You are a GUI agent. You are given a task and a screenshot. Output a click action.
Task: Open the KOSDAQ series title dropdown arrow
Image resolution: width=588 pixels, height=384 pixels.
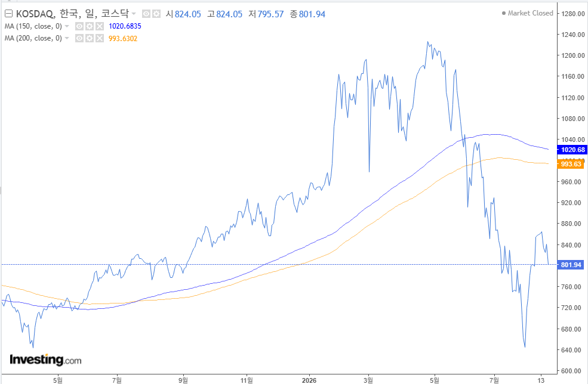pos(134,14)
